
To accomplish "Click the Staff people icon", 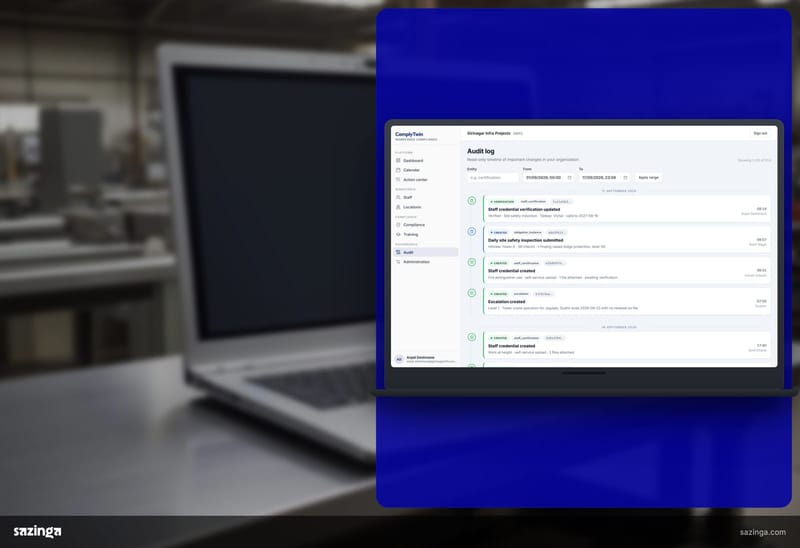I will (398, 197).
